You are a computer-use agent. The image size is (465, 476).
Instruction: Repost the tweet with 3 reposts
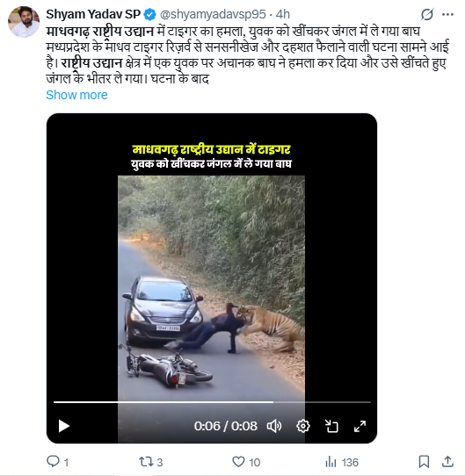point(151,462)
